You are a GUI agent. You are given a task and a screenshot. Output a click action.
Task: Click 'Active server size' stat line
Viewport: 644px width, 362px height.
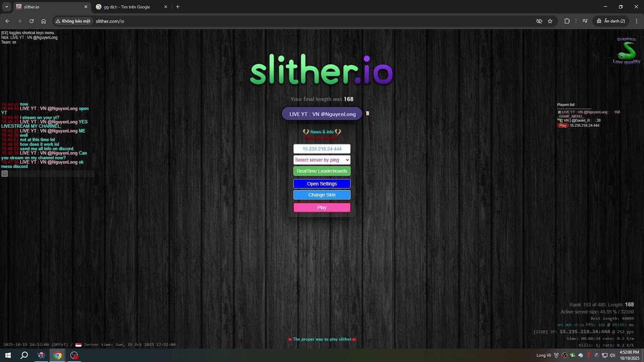pyautogui.click(x=597, y=312)
